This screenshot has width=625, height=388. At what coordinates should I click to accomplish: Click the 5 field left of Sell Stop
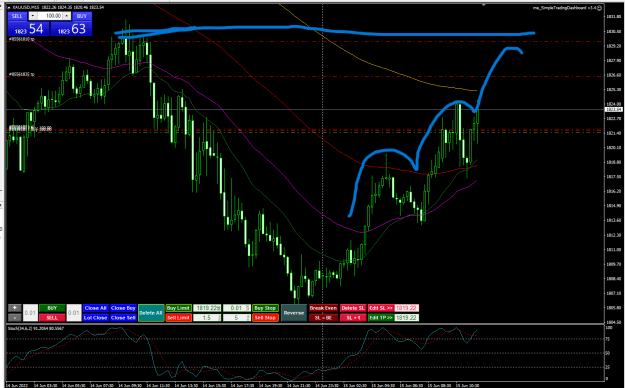236,318
